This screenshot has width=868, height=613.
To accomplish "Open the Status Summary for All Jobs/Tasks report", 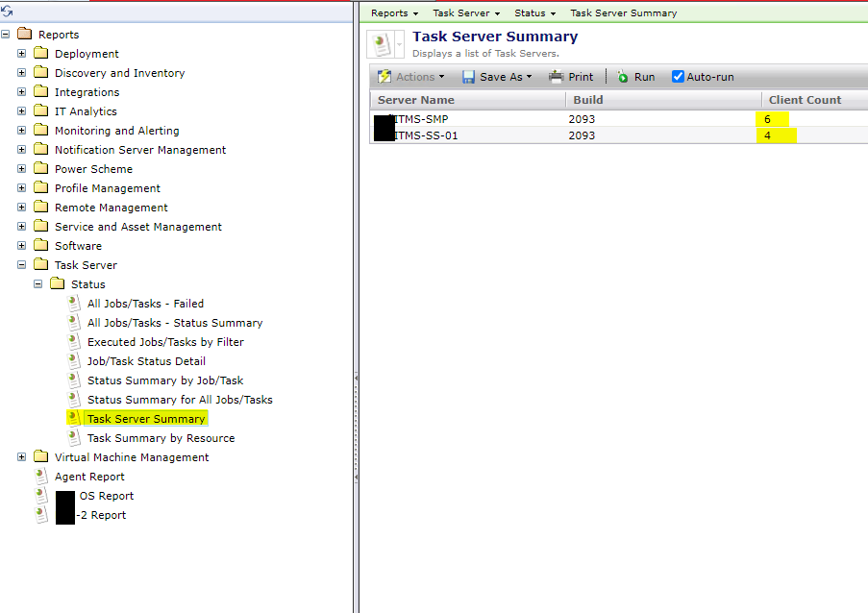I will [180, 400].
